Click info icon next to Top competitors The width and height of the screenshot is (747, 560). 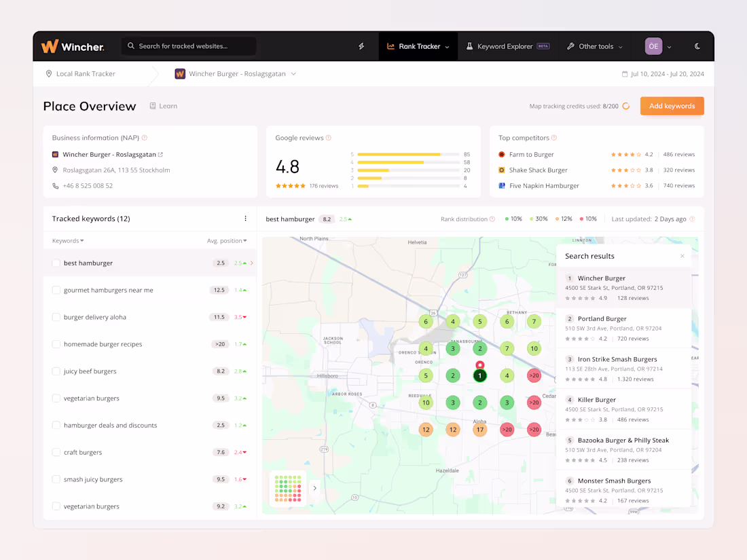tap(553, 138)
